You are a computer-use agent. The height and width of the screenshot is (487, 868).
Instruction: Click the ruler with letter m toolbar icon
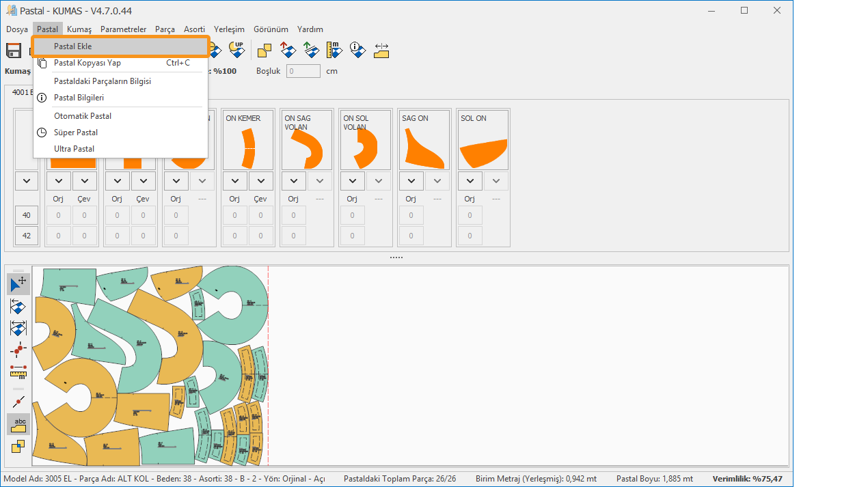point(334,50)
